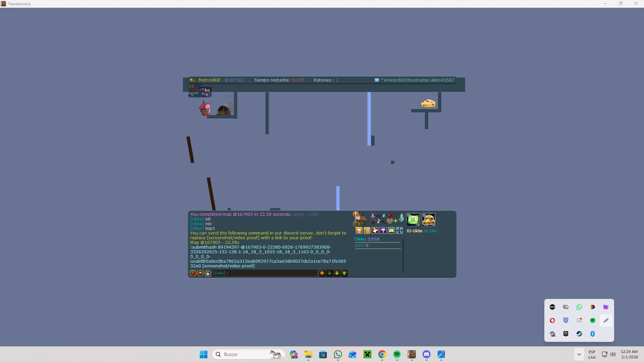Click the orange plus chat button

click(322, 273)
